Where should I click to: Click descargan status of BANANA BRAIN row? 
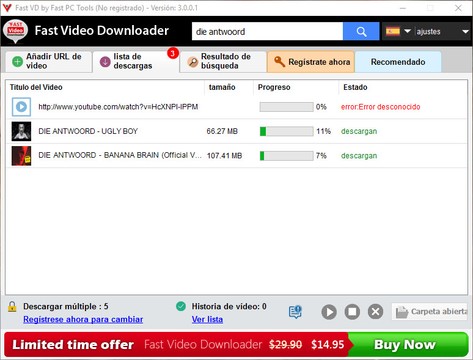point(359,156)
